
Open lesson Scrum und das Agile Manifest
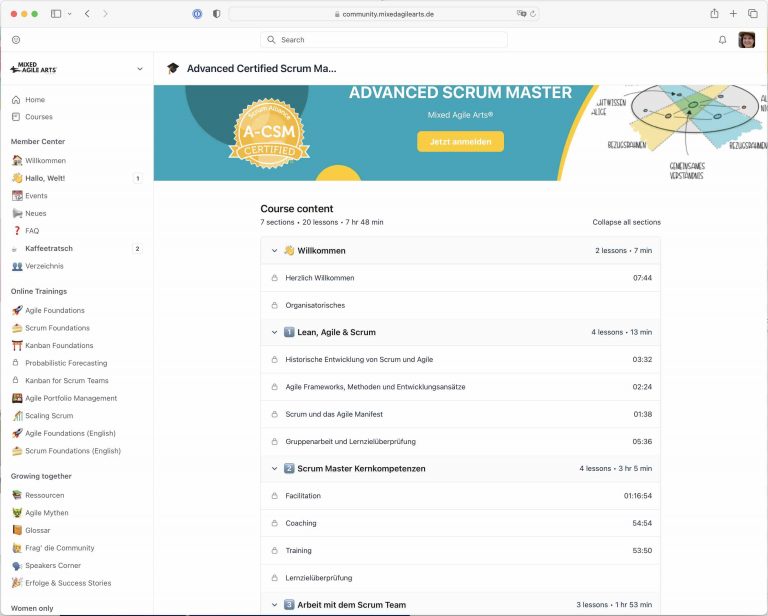460,414
